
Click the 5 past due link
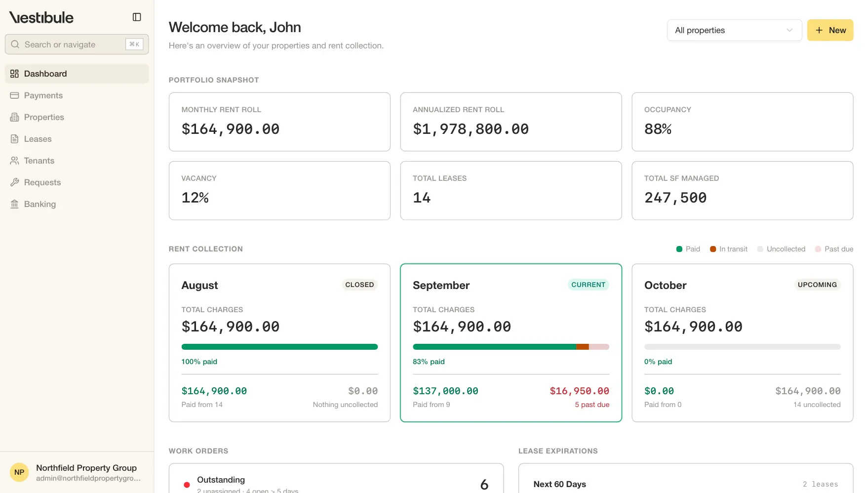click(x=592, y=405)
